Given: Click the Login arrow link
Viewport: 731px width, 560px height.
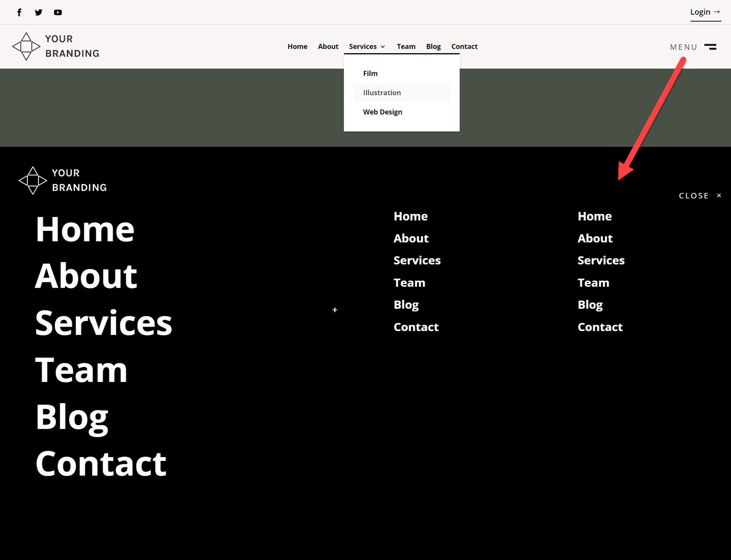Looking at the screenshot, I should (x=705, y=12).
